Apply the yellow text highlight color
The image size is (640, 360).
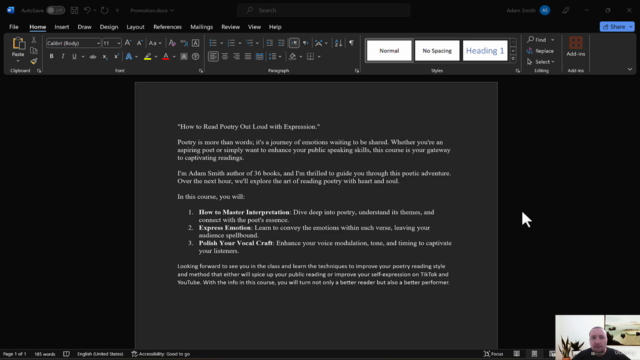point(148,56)
